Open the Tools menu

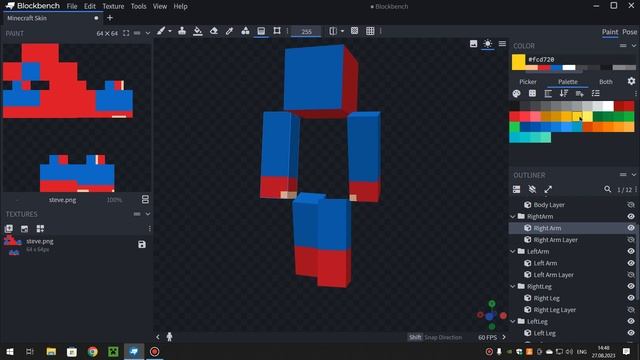click(138, 7)
